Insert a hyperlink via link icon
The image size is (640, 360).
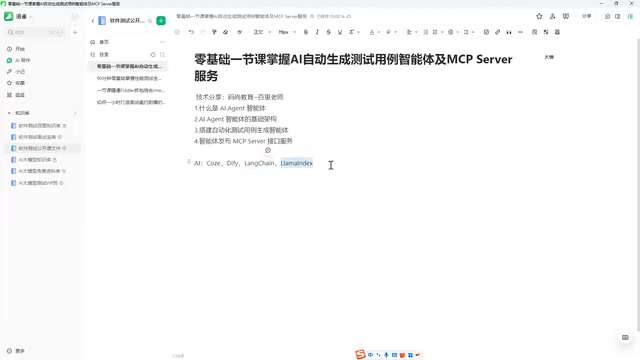(498, 32)
